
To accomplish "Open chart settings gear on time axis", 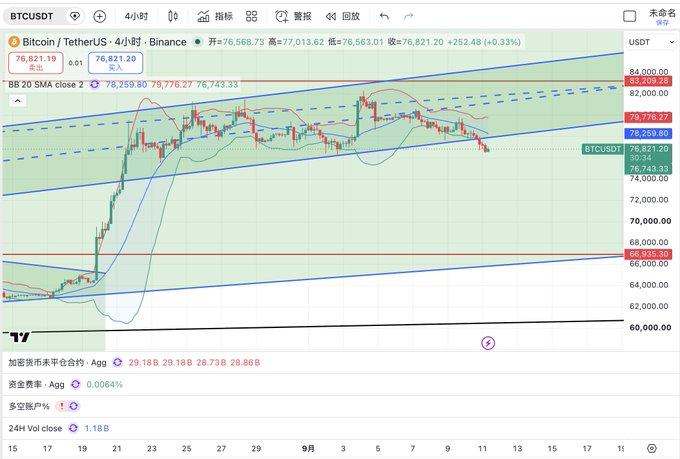I will tap(652, 449).
